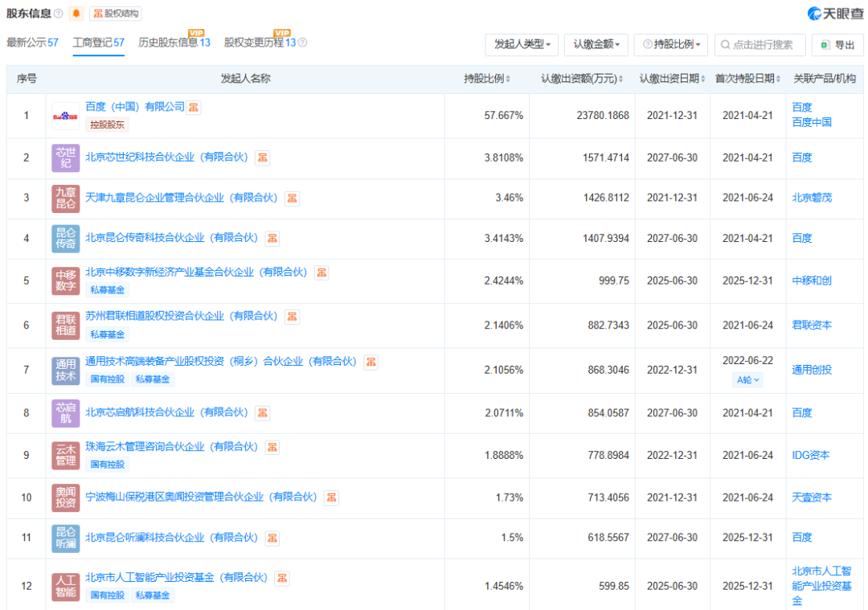Viewport: 868px width, 610px height.
Task: Click the 通用技术 company avatar icon
Action: (65, 371)
